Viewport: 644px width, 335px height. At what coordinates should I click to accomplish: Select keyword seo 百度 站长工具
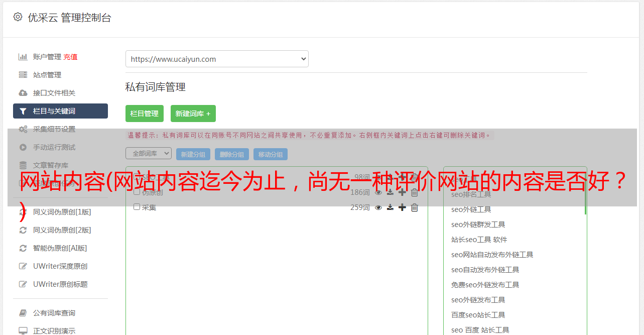tap(480, 330)
